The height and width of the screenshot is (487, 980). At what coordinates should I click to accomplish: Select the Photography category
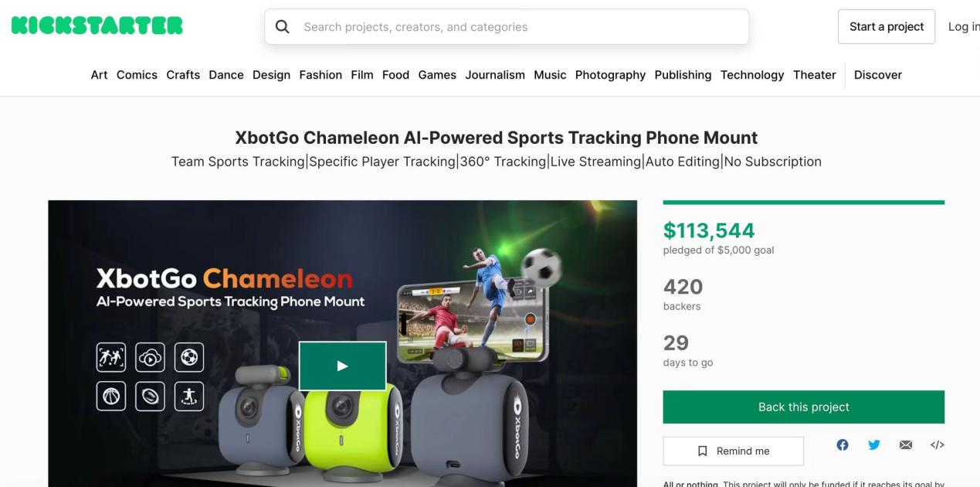[610, 75]
